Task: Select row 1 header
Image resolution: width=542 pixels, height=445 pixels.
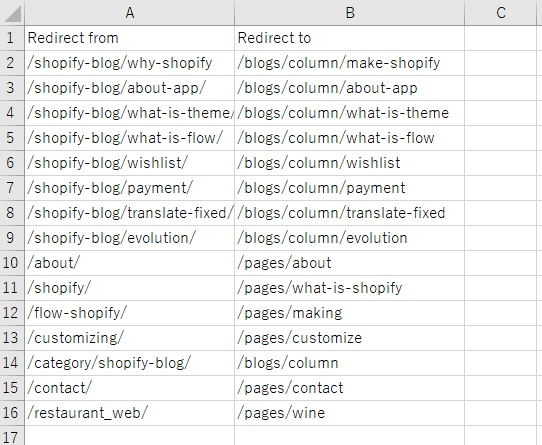Action: click(12, 38)
